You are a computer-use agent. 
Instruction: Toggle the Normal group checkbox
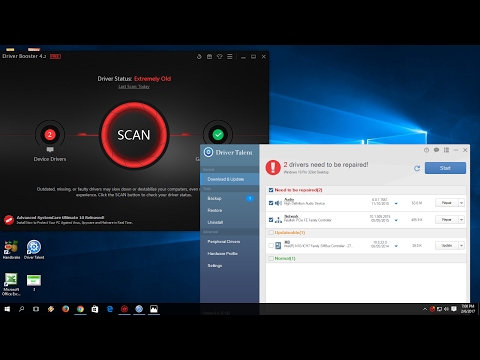[271, 258]
